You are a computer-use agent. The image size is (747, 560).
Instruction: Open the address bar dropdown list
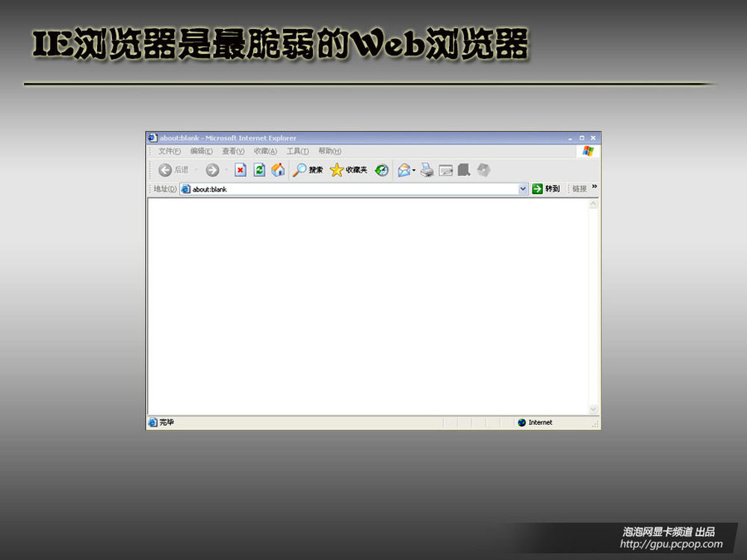click(523, 189)
